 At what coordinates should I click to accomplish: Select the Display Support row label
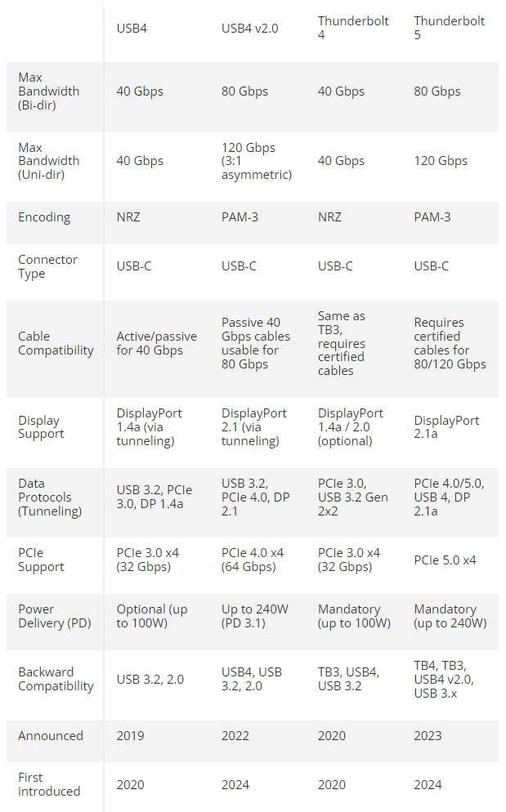click(41, 427)
